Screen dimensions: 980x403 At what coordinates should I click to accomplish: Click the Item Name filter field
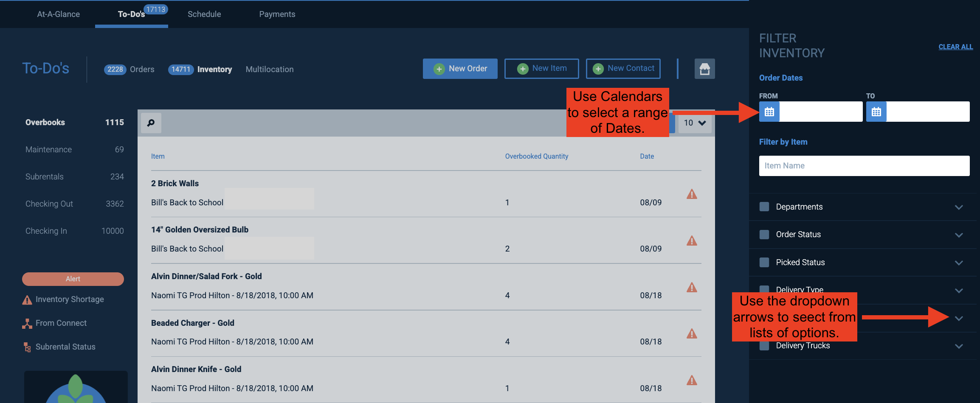[x=865, y=166]
